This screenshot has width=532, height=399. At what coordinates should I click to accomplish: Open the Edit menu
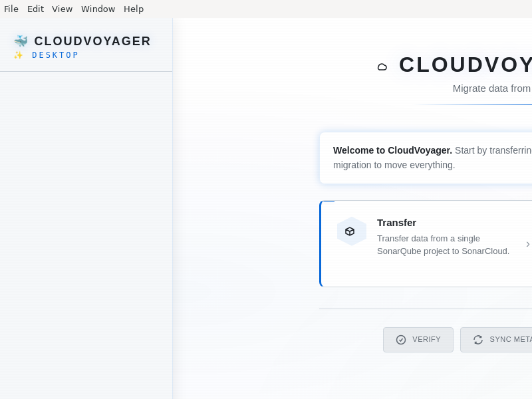(x=35, y=9)
